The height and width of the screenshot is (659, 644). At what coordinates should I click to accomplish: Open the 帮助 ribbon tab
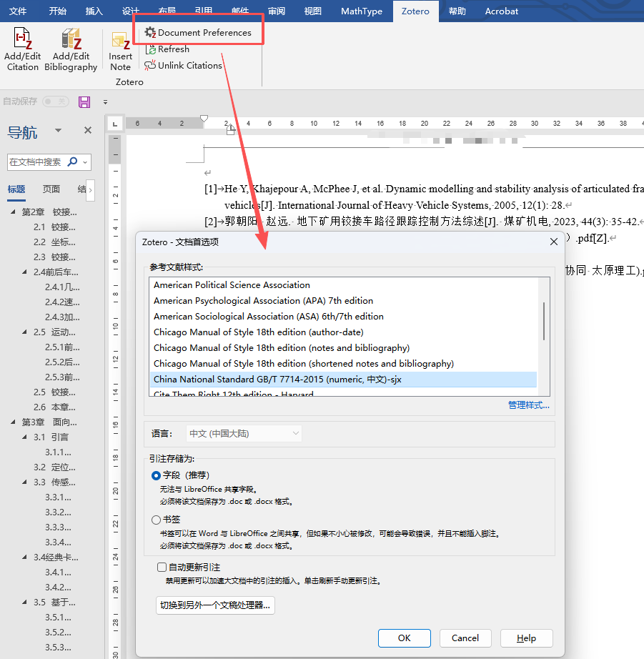[x=457, y=11]
